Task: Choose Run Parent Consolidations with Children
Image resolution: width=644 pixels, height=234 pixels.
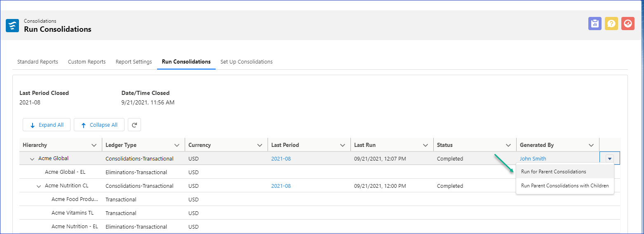Action: tap(564, 186)
